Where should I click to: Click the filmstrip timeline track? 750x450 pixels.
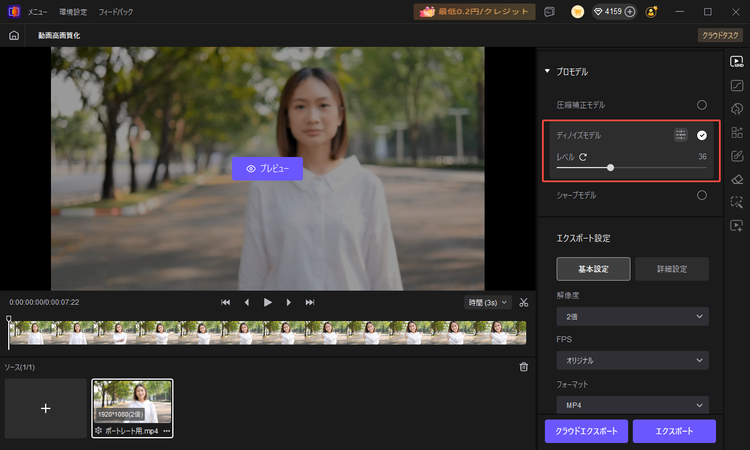coord(268,333)
